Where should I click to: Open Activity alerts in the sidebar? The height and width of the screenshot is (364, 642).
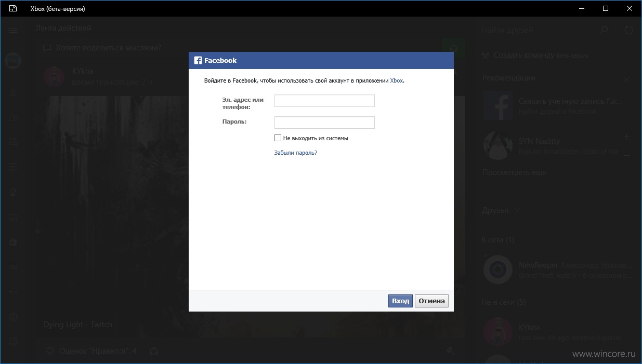(13, 167)
